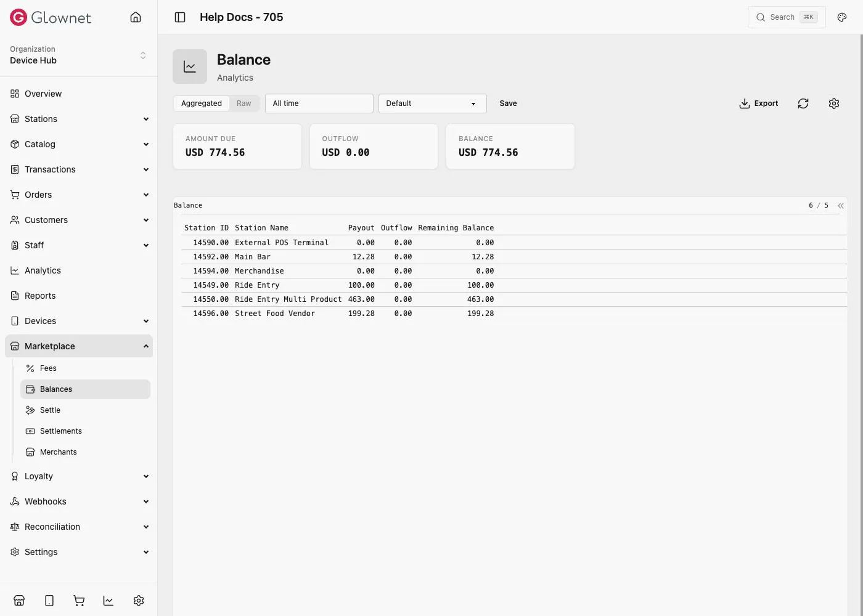Image resolution: width=863 pixels, height=616 pixels.
Task: Export the balance data
Action: coord(759,103)
